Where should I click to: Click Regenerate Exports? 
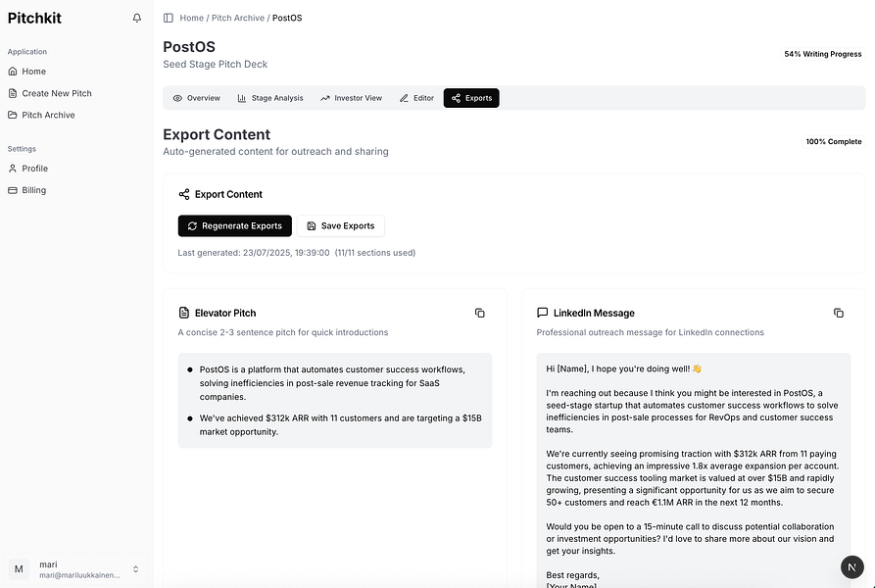point(234,225)
